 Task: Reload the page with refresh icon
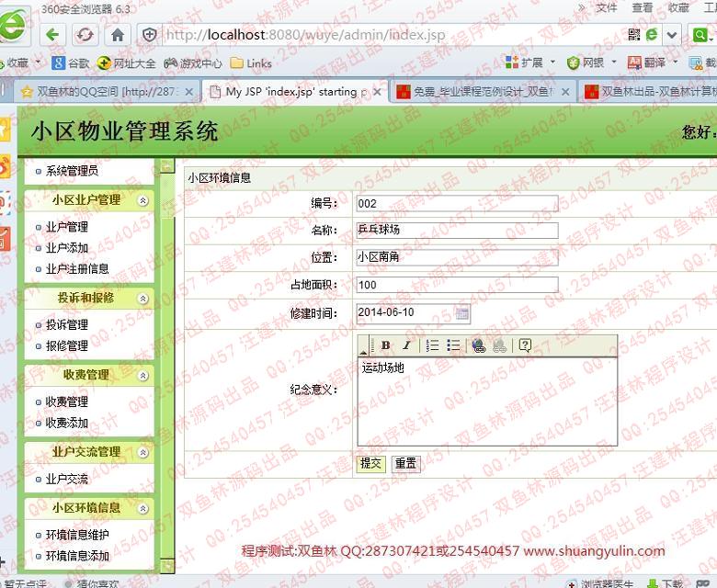pos(85,35)
